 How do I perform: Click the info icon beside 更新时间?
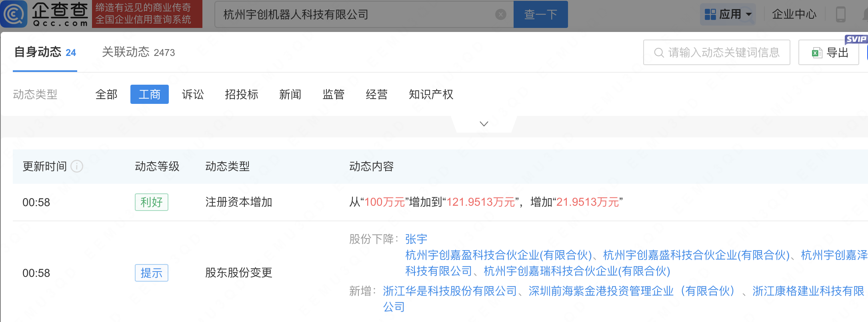point(77,166)
